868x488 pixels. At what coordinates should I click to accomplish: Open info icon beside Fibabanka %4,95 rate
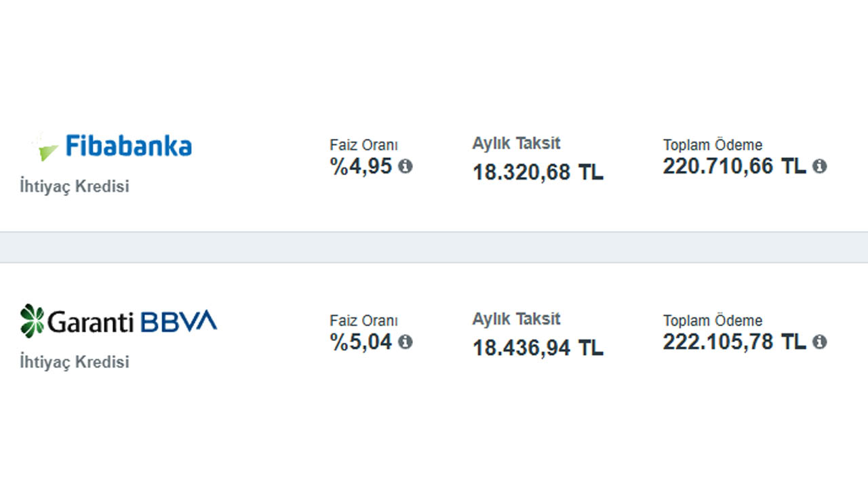[406, 166]
